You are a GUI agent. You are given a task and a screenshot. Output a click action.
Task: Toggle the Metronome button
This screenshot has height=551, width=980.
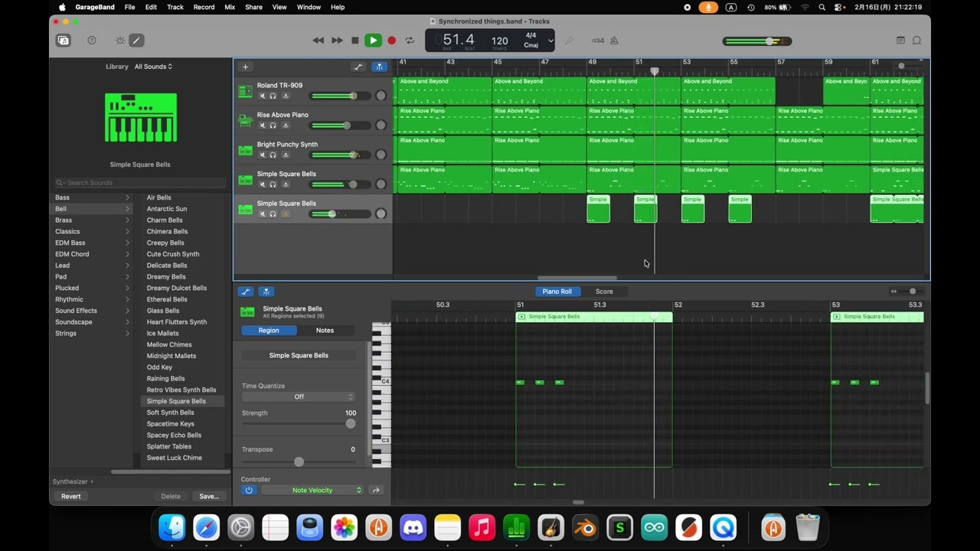pos(614,41)
